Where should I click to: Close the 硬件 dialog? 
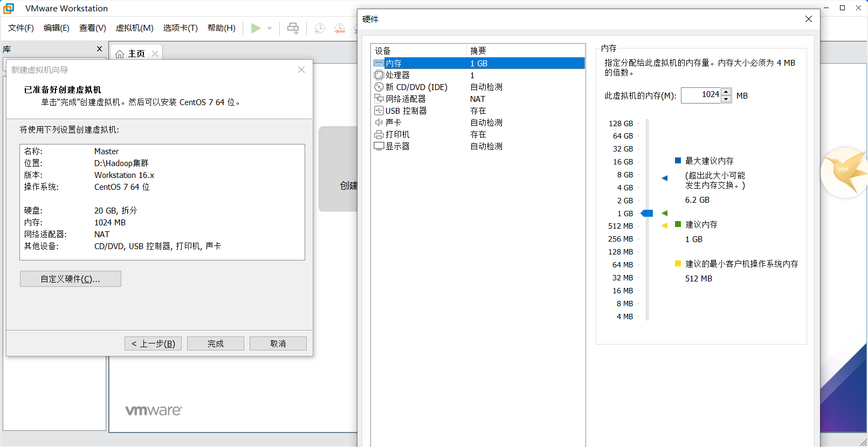click(809, 19)
